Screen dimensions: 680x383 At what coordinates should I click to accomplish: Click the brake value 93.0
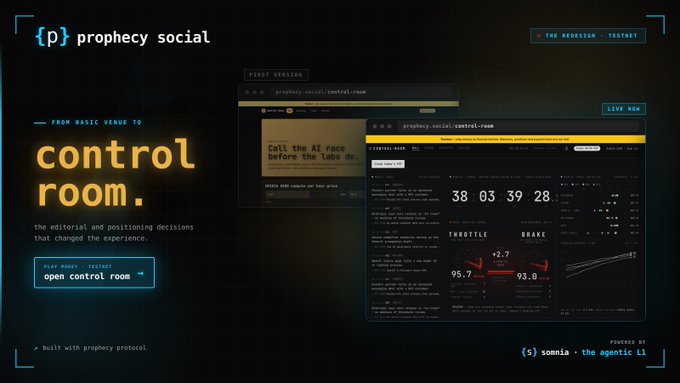coord(527,276)
